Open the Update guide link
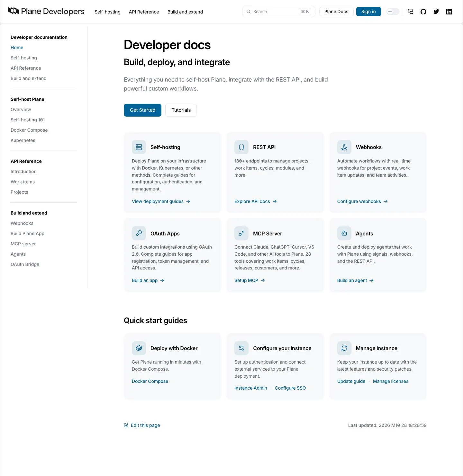 pyautogui.click(x=351, y=381)
